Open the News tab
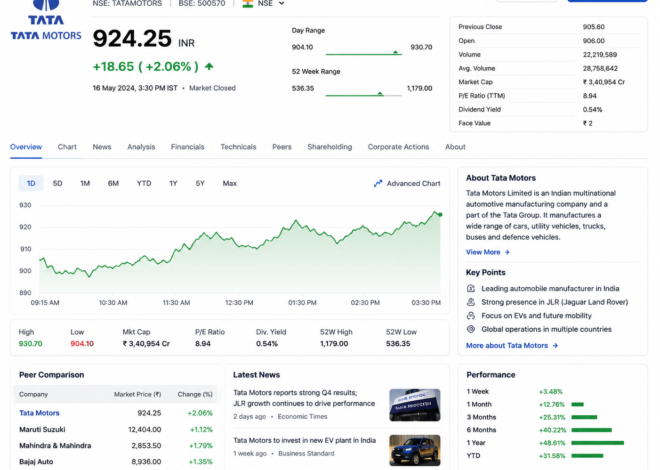Viewport: 660px width, 470px height. point(102,147)
